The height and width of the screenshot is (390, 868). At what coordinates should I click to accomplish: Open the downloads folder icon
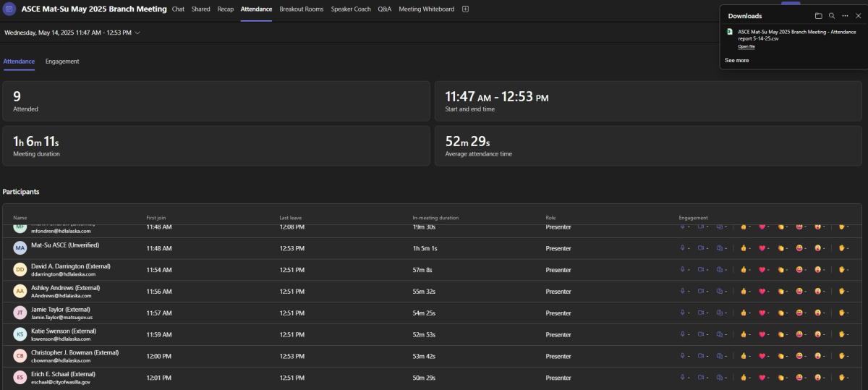tap(818, 16)
